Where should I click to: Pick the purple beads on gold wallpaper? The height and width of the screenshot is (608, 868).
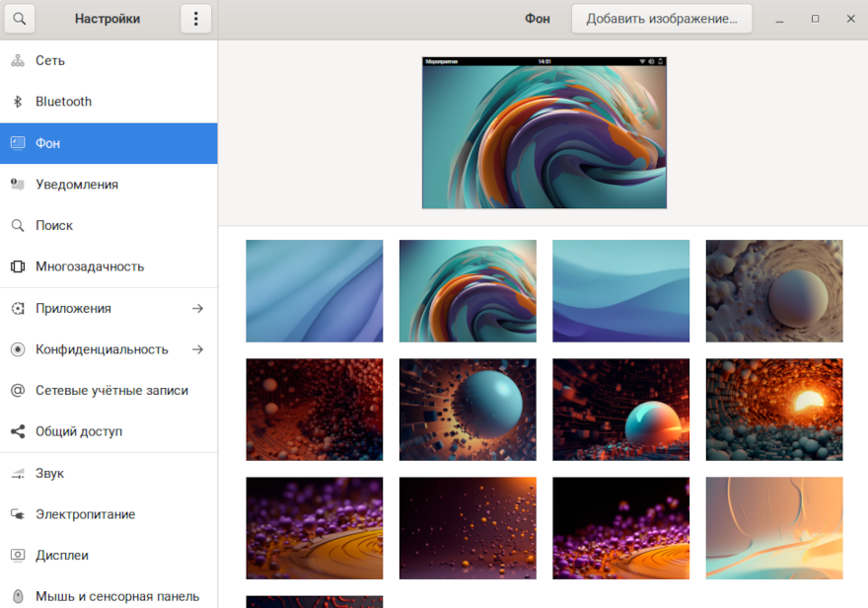tap(314, 528)
